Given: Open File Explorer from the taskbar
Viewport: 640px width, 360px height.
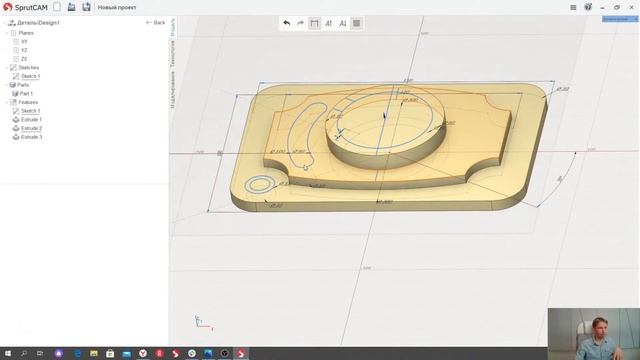Looking at the screenshot, I should pyautogui.click(x=94, y=353).
